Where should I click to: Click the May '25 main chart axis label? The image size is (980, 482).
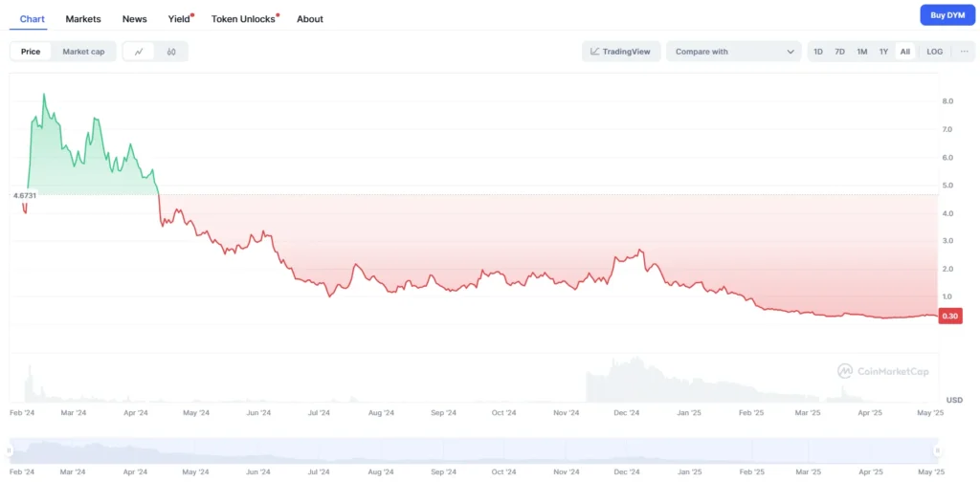coord(931,413)
